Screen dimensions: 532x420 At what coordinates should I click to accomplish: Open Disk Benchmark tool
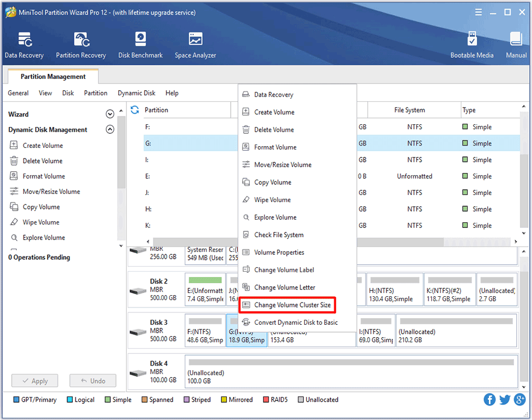[140, 45]
